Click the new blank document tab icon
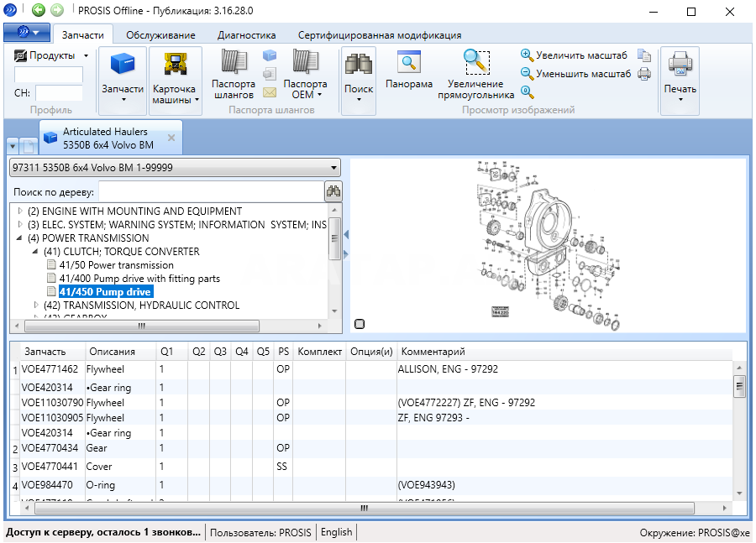This screenshot has height=543, width=756. pos(29,145)
